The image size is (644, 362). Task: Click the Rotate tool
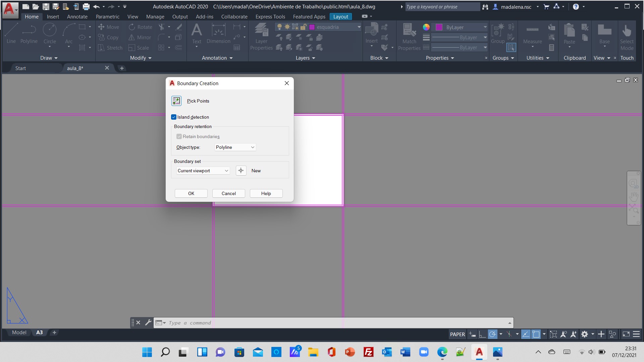(141, 27)
